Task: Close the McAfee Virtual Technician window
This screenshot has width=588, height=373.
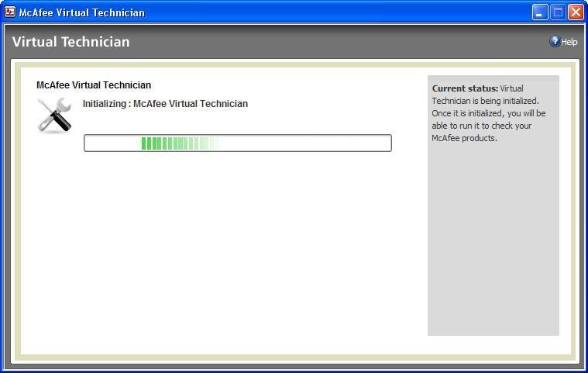Action: click(576, 12)
